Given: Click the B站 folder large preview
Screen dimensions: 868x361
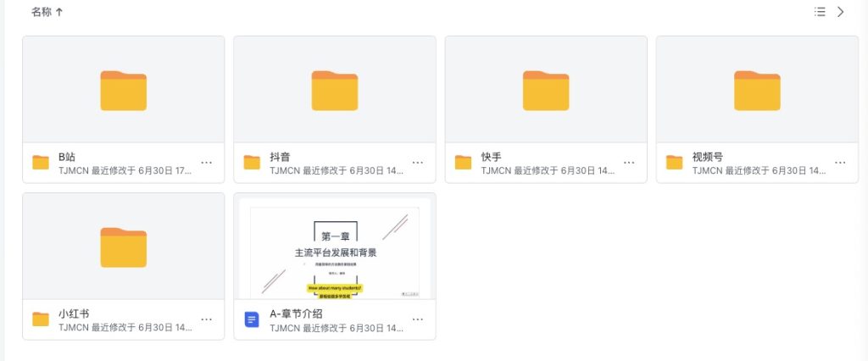Looking at the screenshot, I should [x=124, y=90].
